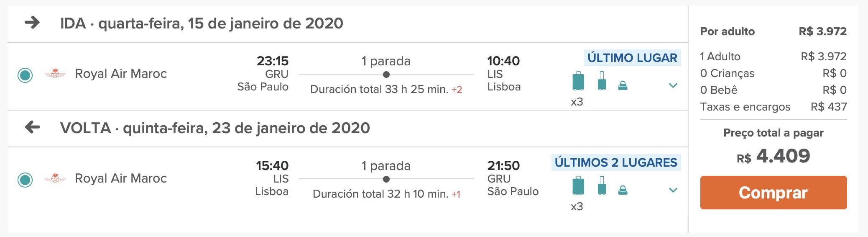Click the Royal Air Maroc logo on IDA flight
This screenshot has height=237, width=868.
click(x=55, y=74)
